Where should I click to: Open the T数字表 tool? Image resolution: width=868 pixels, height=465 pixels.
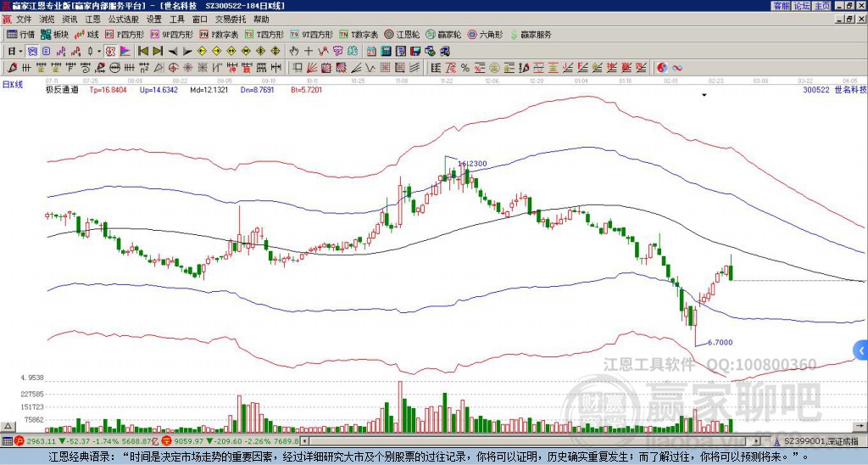coord(359,34)
